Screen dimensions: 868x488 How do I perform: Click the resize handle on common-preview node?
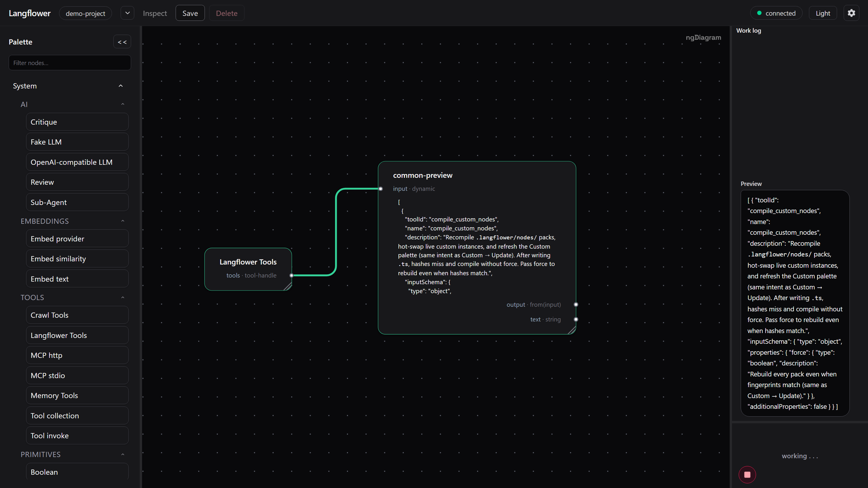coord(572,330)
